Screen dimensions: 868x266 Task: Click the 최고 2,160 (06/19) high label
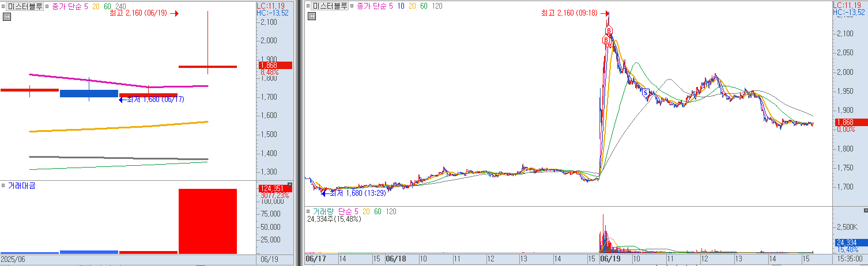click(138, 13)
